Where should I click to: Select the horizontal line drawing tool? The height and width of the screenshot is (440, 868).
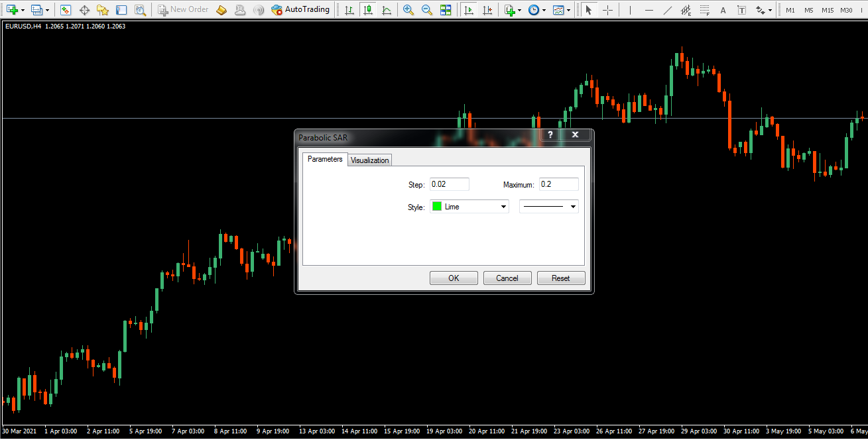coord(649,10)
